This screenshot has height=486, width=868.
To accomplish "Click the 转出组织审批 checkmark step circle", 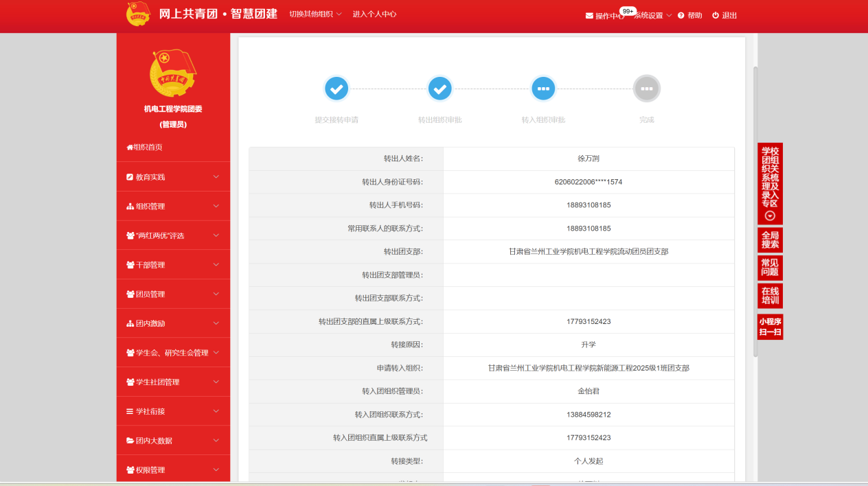I will point(440,89).
